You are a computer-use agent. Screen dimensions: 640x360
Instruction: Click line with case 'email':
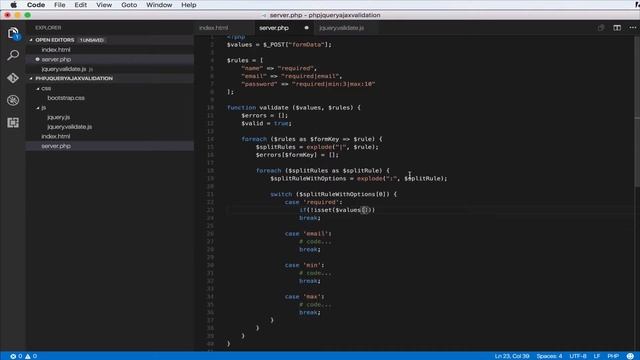click(x=308, y=234)
